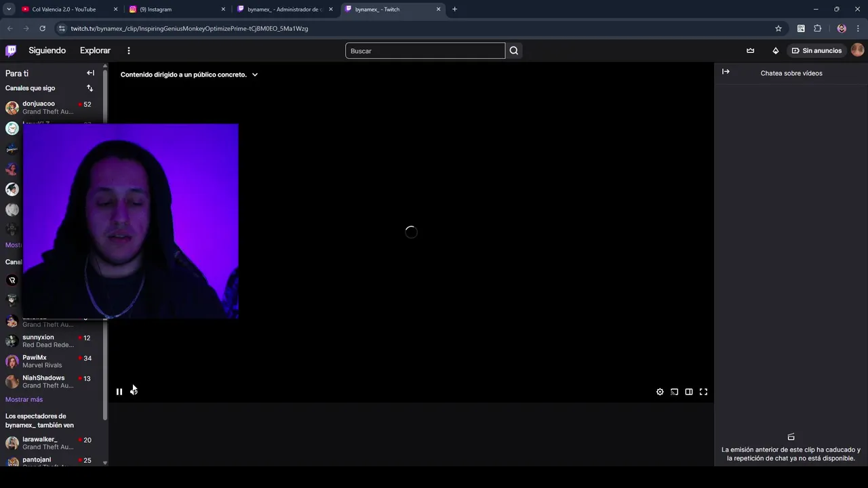Close the Col Valencia 2.0 YouTube tab
This screenshot has width=868, height=488.
coord(115,9)
